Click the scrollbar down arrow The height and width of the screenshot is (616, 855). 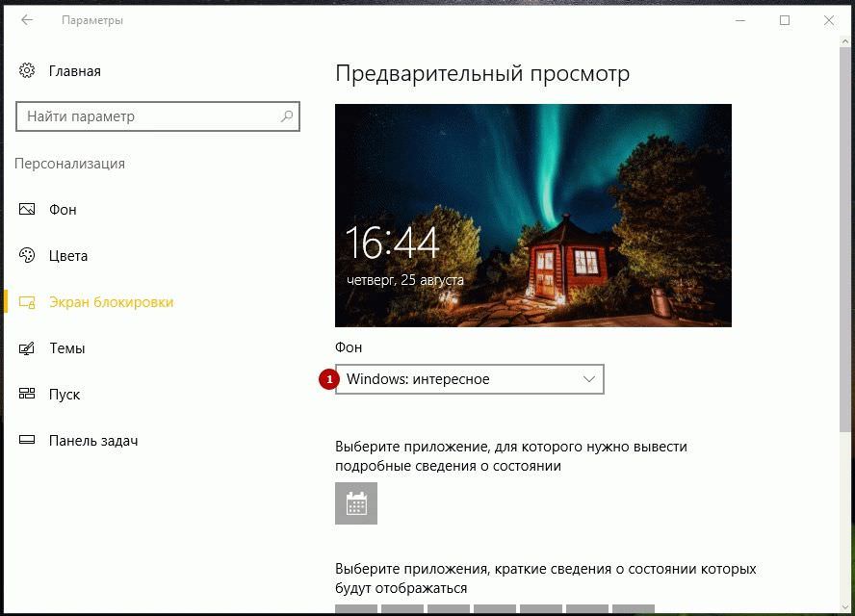[844, 606]
